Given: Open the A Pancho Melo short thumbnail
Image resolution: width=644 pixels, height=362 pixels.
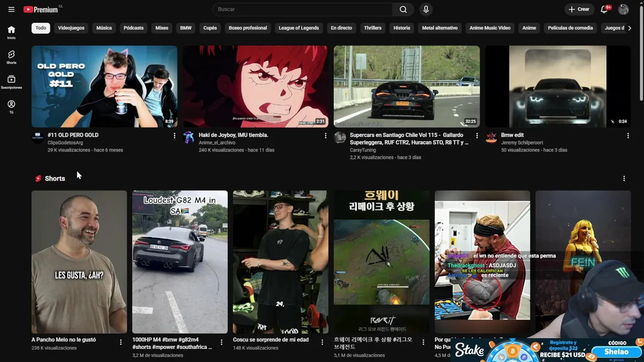Looking at the screenshot, I should tap(79, 261).
